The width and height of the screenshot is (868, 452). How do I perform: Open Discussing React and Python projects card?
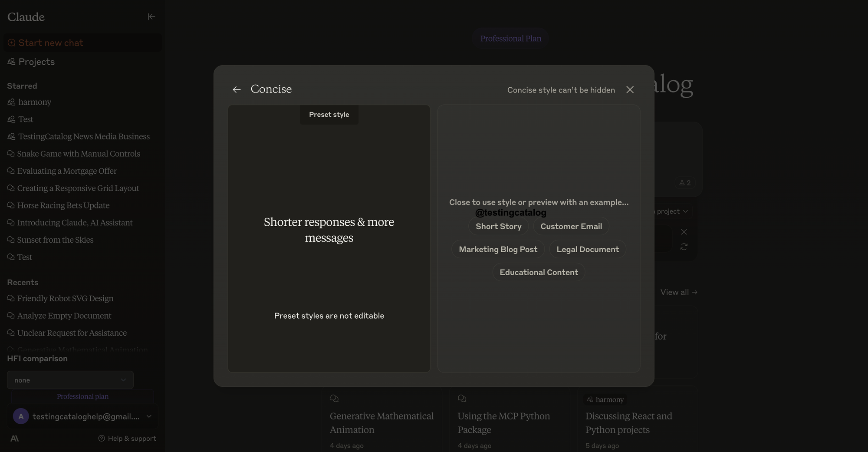[638, 419]
